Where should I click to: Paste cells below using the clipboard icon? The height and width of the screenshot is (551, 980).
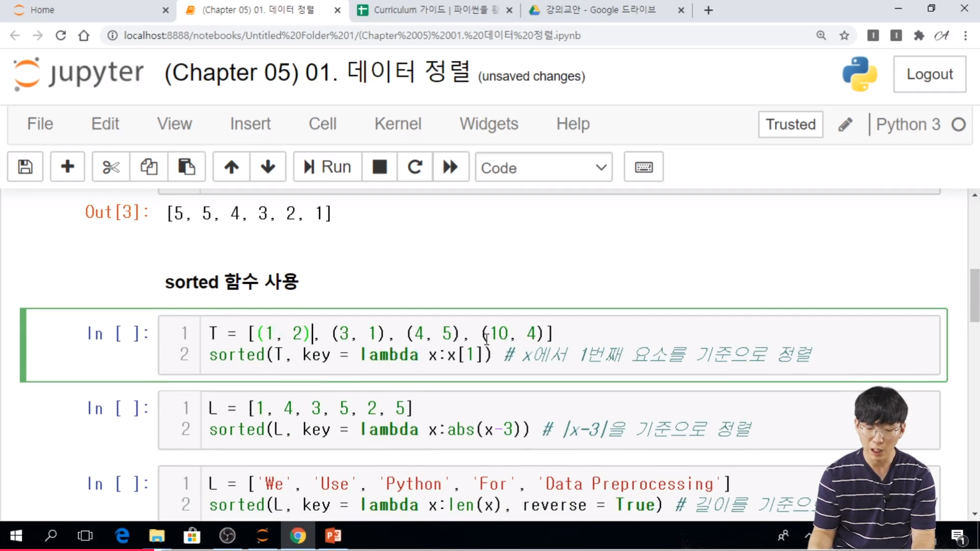coord(186,167)
